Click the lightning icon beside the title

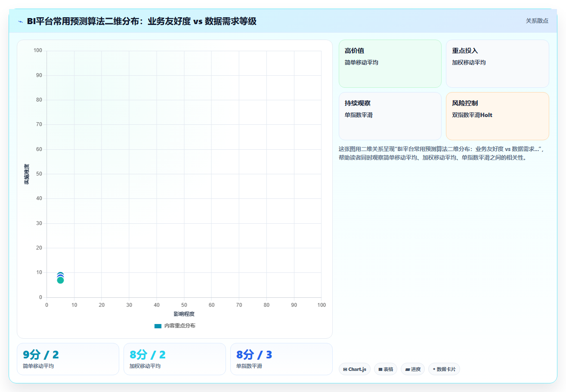pyautogui.click(x=21, y=22)
